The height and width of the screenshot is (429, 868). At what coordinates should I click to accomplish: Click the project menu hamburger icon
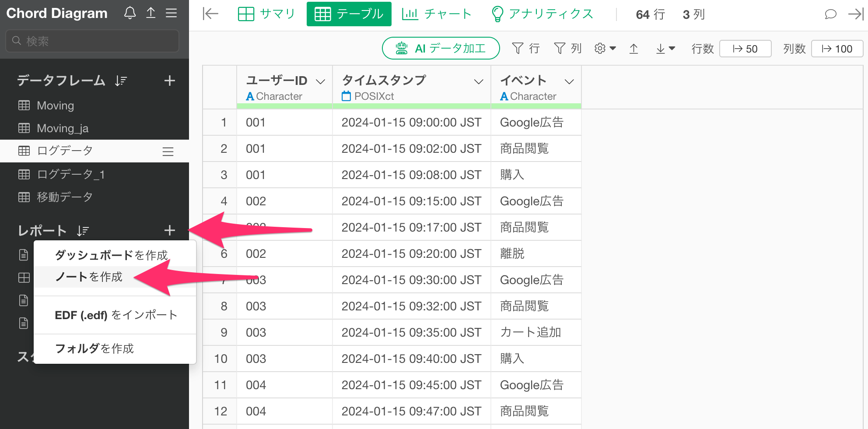(x=171, y=13)
